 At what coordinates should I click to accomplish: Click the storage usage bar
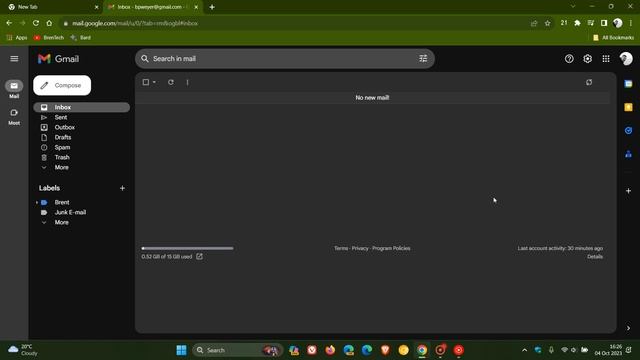187,248
